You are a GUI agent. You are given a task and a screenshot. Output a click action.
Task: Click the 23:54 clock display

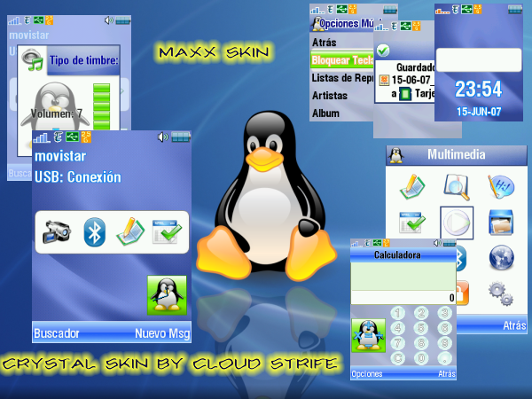point(479,89)
